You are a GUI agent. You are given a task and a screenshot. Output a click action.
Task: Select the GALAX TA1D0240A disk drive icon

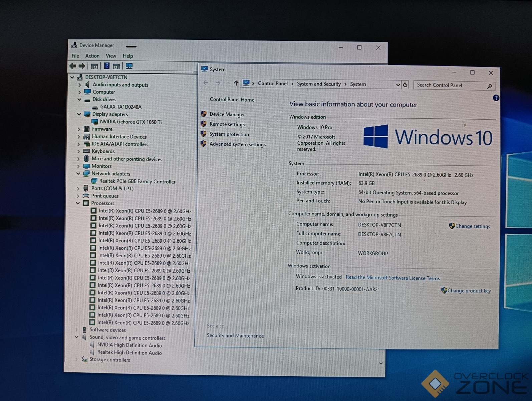tap(95, 107)
